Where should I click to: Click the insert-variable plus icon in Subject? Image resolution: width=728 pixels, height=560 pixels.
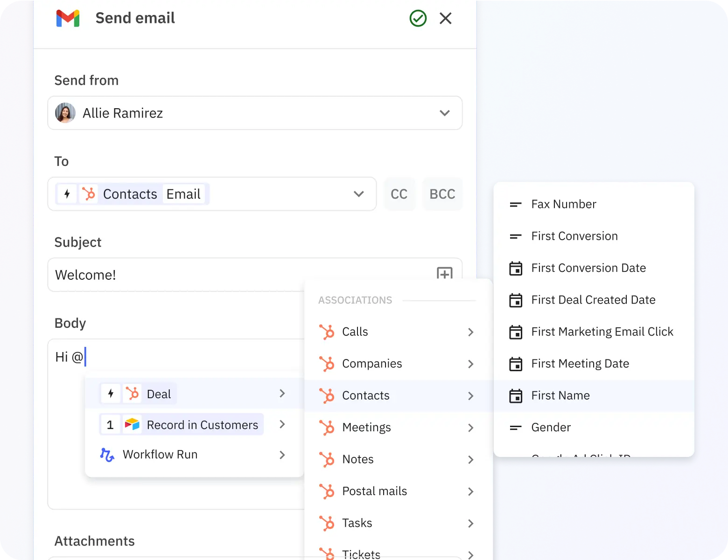444,274
